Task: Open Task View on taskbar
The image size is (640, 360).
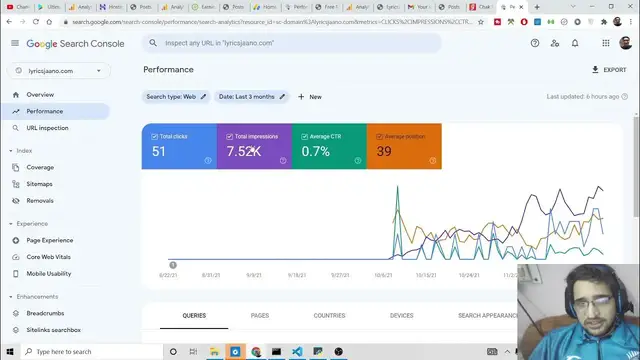Action: (x=193, y=351)
